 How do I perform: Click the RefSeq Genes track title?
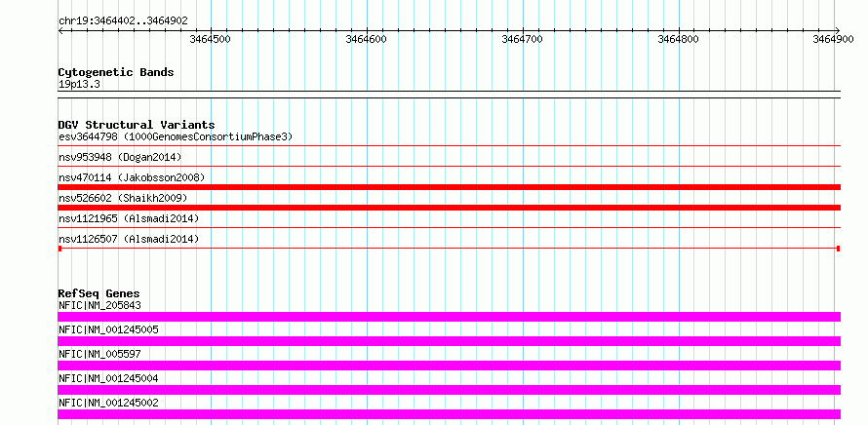99,293
